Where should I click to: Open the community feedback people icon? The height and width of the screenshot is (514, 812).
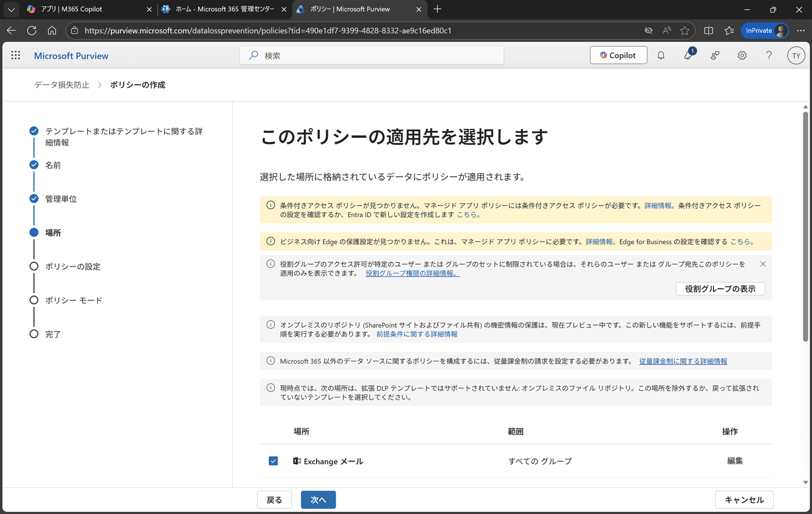[715, 55]
